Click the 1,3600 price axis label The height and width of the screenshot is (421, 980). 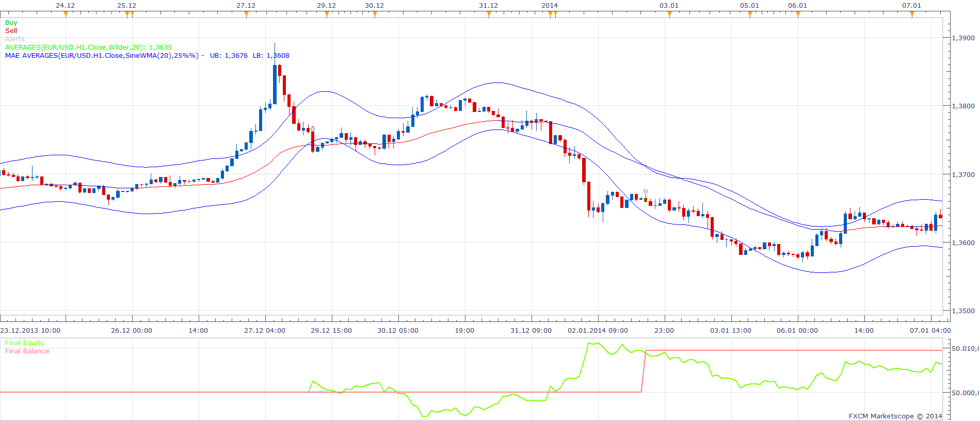[x=963, y=243]
